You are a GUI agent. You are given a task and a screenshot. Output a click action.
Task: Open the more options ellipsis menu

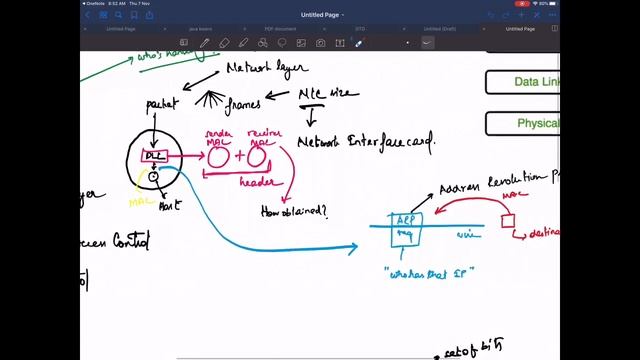click(553, 15)
